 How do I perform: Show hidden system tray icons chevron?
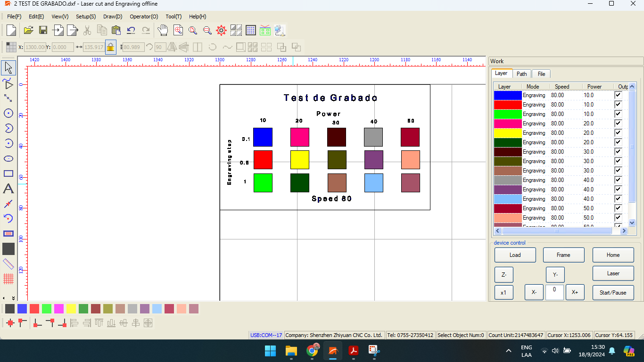tap(509, 351)
